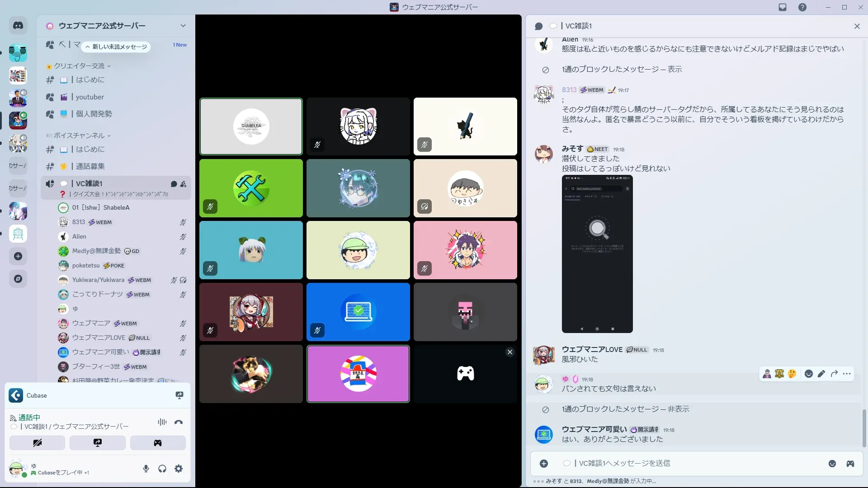Open the youtuber channel
The width and height of the screenshot is (868, 488).
90,97
